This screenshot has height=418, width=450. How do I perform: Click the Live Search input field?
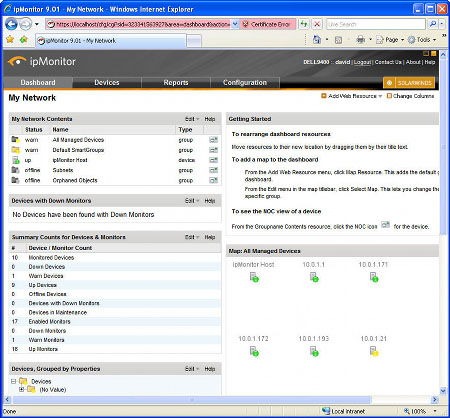click(x=376, y=24)
